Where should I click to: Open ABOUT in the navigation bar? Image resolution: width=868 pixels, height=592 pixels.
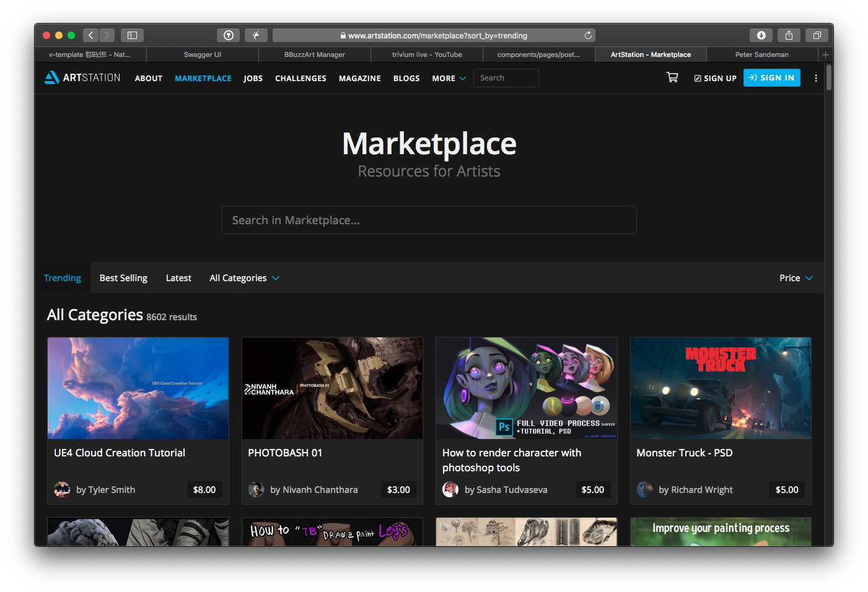point(149,78)
